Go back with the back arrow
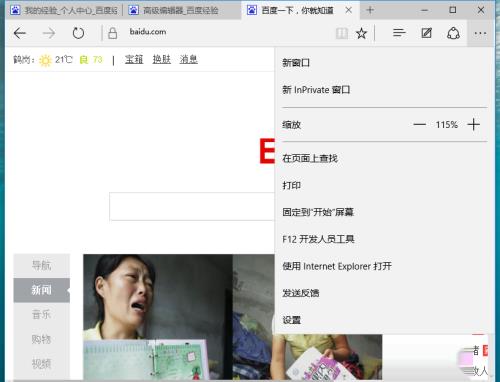The image size is (500, 382). coord(20,33)
